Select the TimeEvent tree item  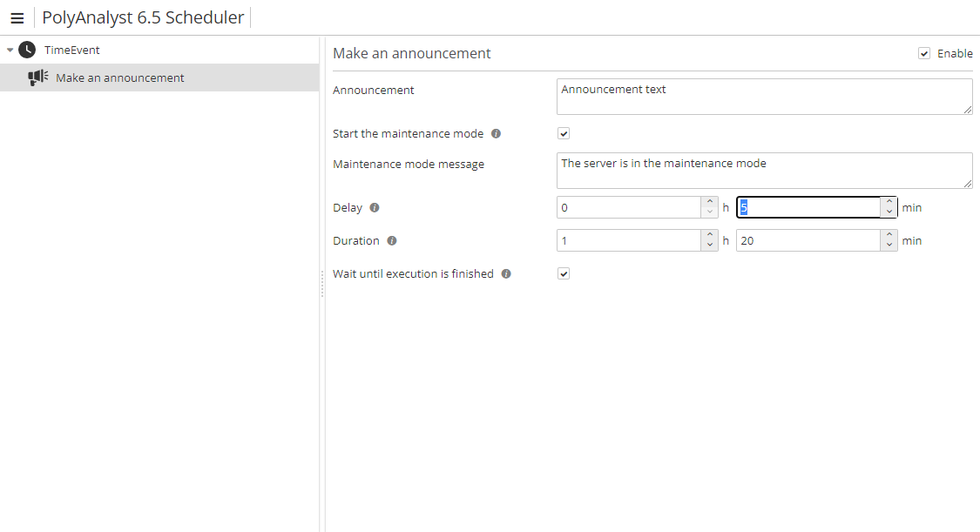coord(72,50)
